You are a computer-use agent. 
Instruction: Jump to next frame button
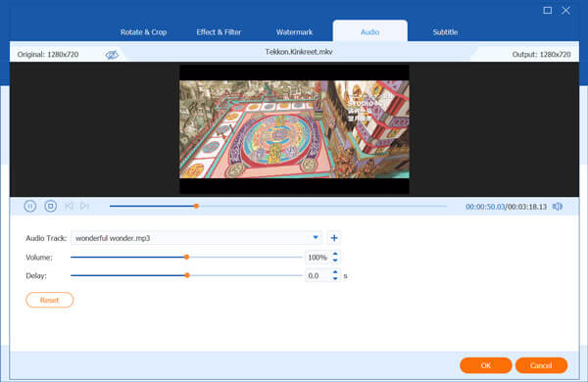coord(84,207)
